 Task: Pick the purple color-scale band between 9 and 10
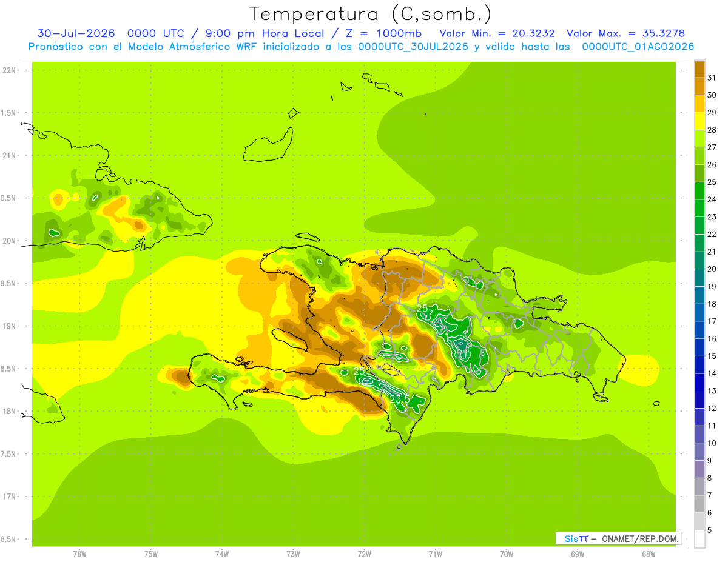(699, 452)
